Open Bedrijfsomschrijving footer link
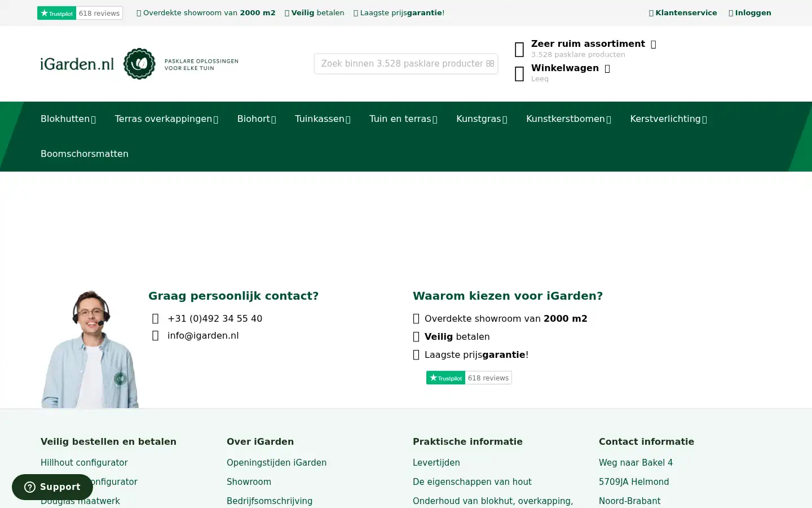Viewport: 812px width, 508px height. coord(270,501)
